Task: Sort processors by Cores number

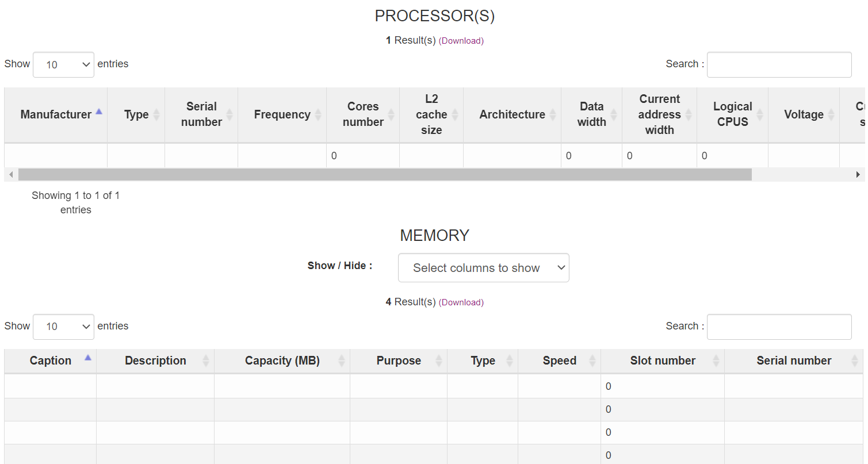Action: (x=363, y=114)
